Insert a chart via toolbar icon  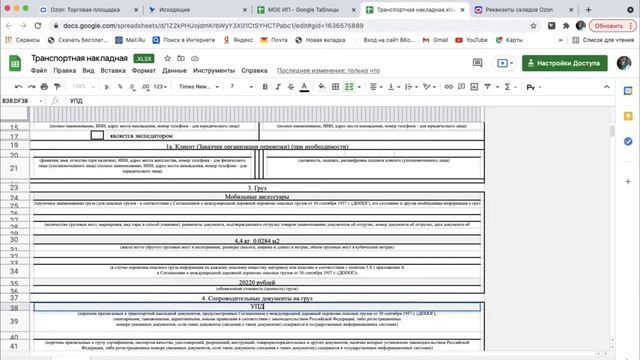pyautogui.click(x=474, y=87)
